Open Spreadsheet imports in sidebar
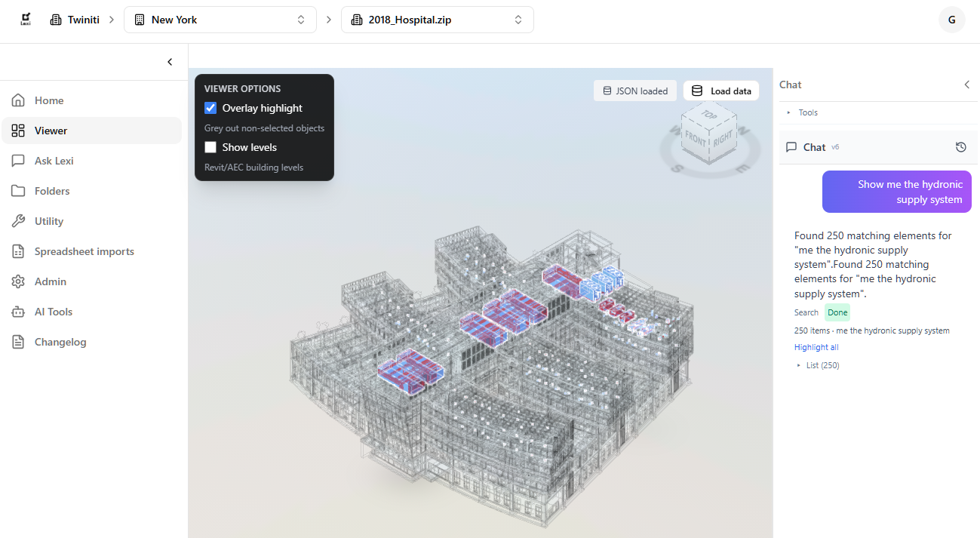This screenshot has height=538, width=980. pyautogui.click(x=84, y=251)
